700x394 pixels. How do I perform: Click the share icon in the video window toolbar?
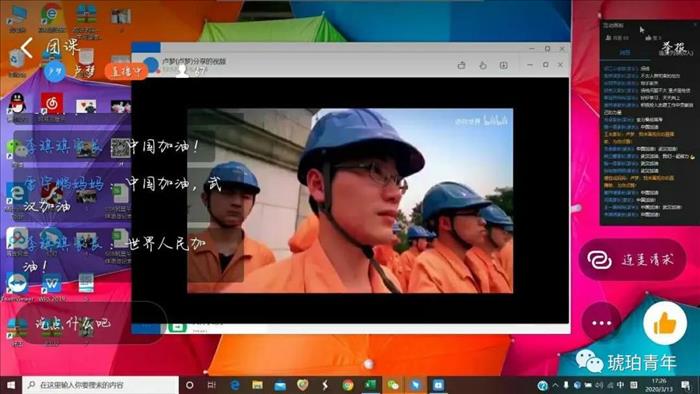click(462, 66)
